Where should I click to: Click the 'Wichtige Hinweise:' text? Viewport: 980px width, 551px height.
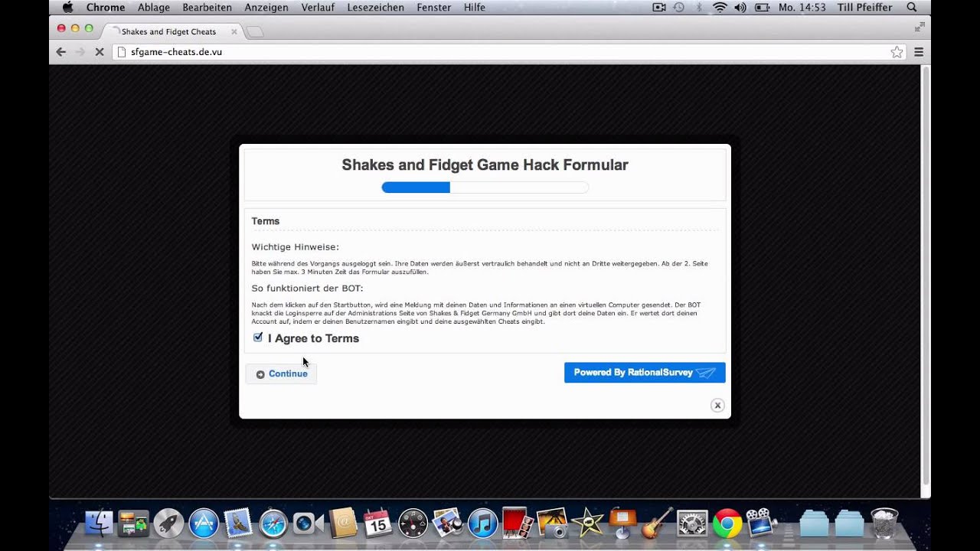(x=295, y=246)
